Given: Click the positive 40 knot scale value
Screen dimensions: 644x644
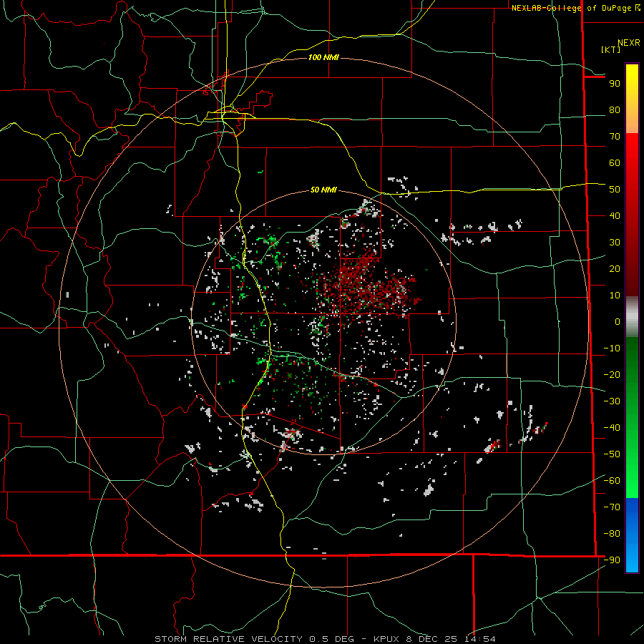Looking at the screenshot, I should (615, 216).
